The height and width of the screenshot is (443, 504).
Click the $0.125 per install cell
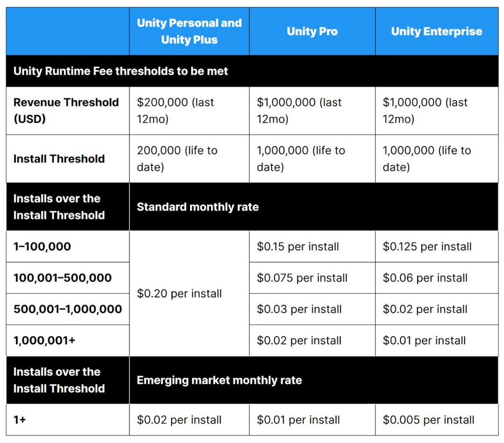click(427, 246)
